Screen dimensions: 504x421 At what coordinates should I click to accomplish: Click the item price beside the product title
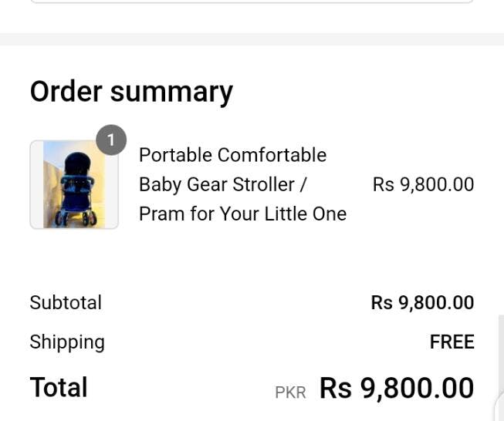coord(423,184)
